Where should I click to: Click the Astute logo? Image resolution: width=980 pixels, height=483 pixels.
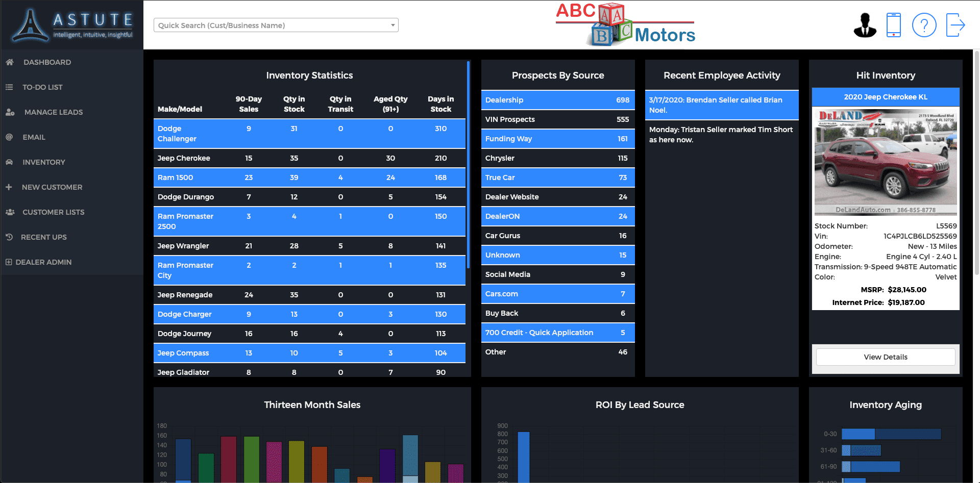pyautogui.click(x=72, y=24)
